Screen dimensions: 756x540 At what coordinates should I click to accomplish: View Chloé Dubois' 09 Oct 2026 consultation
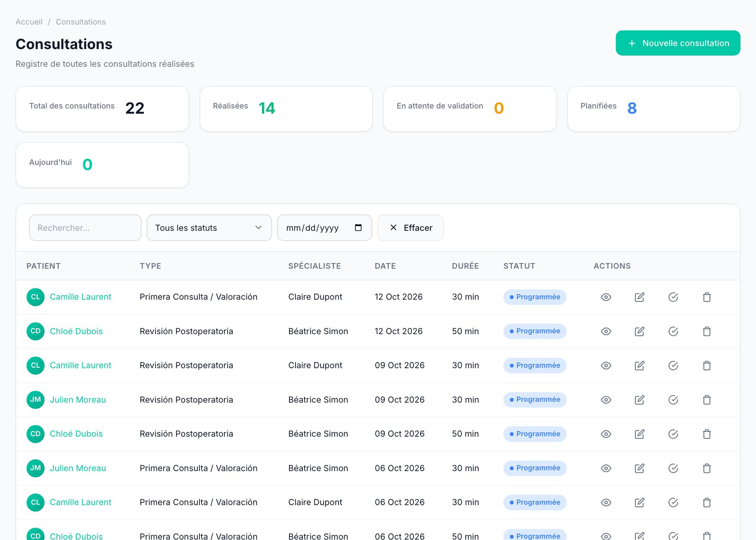(x=606, y=434)
